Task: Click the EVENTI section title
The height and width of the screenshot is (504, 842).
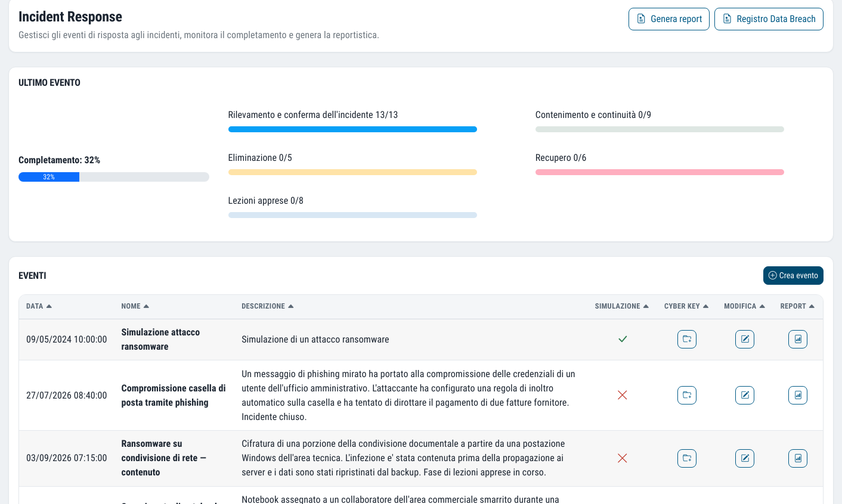Action: pos(32,276)
